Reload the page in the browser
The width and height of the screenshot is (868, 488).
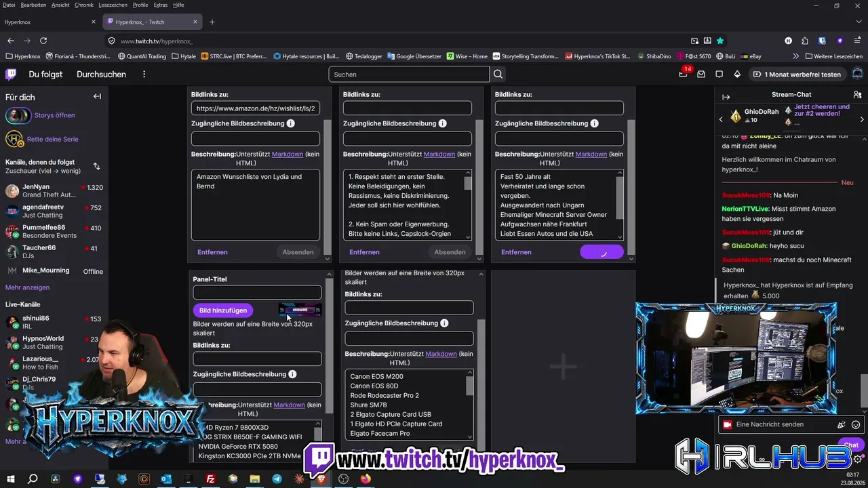point(43,41)
